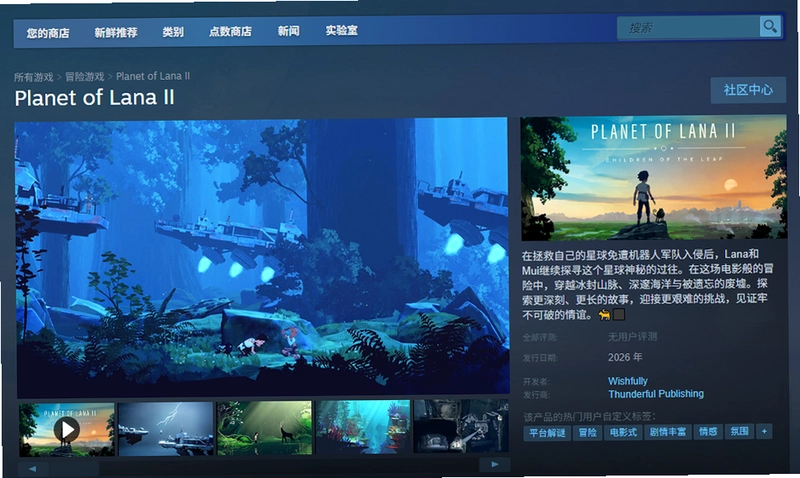Open 您的商店 menu
The image size is (800, 478).
pos(48,33)
